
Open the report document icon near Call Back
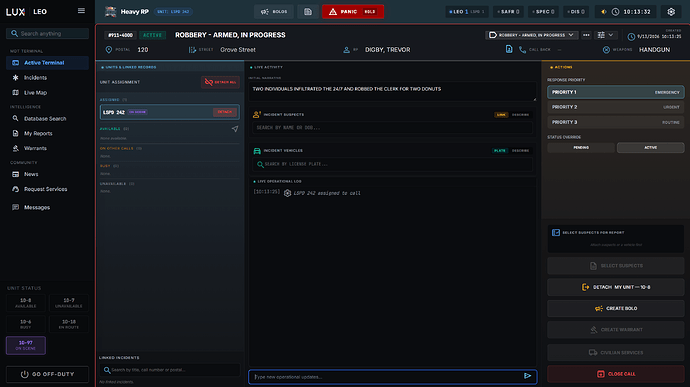(x=509, y=49)
